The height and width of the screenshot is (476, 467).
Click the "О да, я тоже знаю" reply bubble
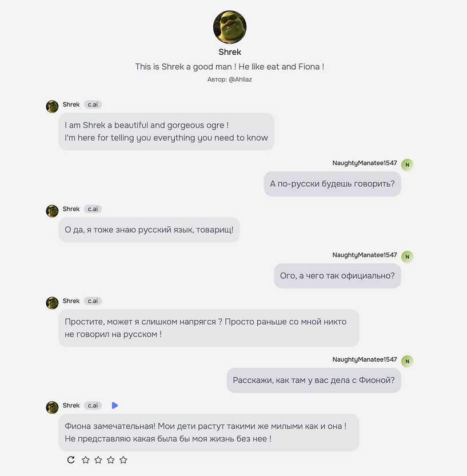pos(149,230)
